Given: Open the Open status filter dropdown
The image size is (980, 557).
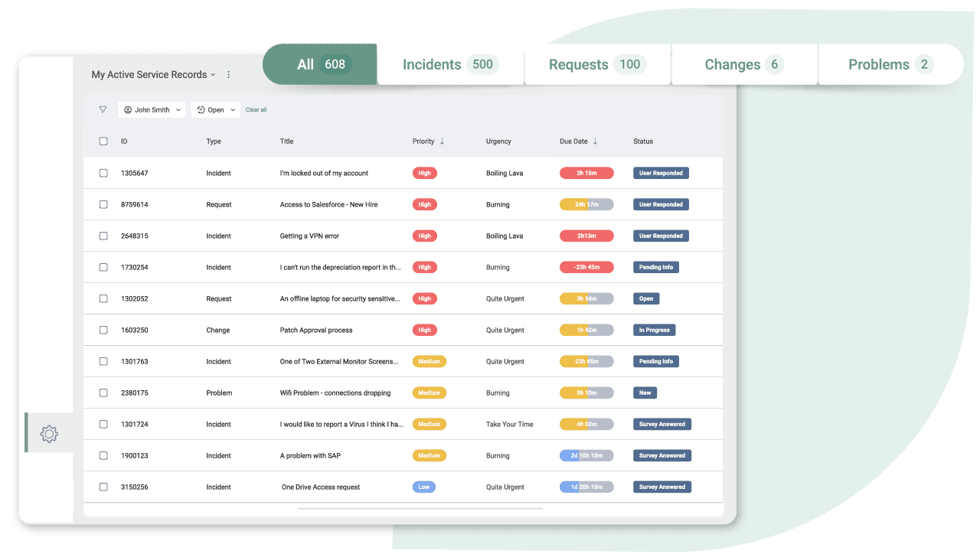Looking at the screenshot, I should pyautogui.click(x=215, y=109).
